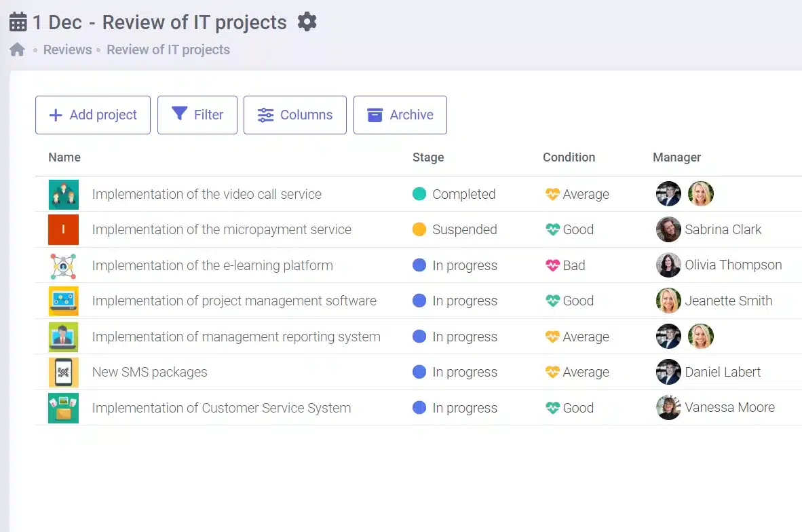This screenshot has width=802, height=532.
Task: Select manager name Sabrina Clark
Action: coord(723,229)
